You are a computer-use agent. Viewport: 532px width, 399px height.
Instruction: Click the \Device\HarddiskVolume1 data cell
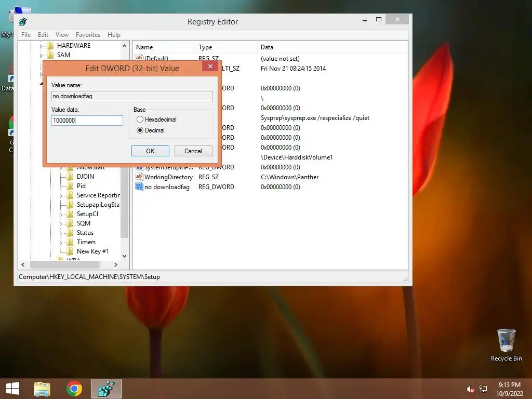click(297, 157)
